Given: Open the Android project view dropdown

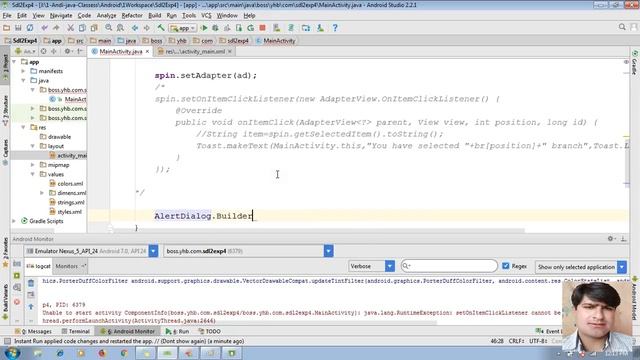Looking at the screenshot, I should (25, 51).
